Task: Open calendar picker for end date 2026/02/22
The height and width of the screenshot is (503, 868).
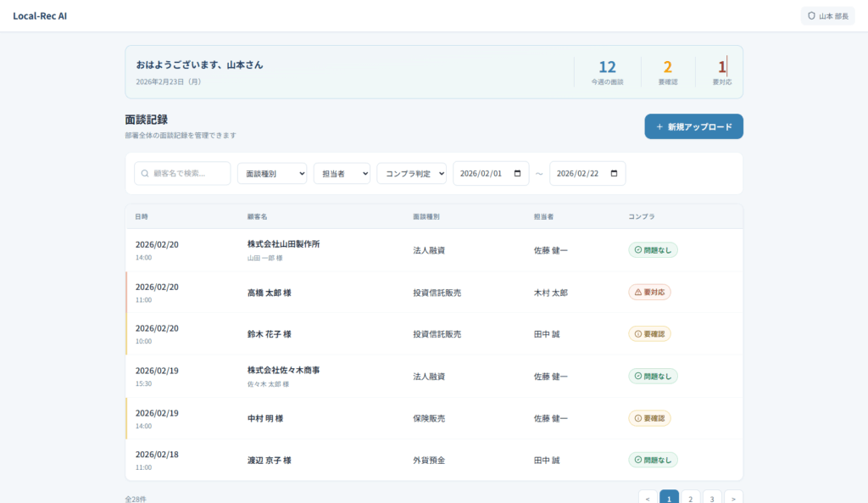Action: click(615, 173)
